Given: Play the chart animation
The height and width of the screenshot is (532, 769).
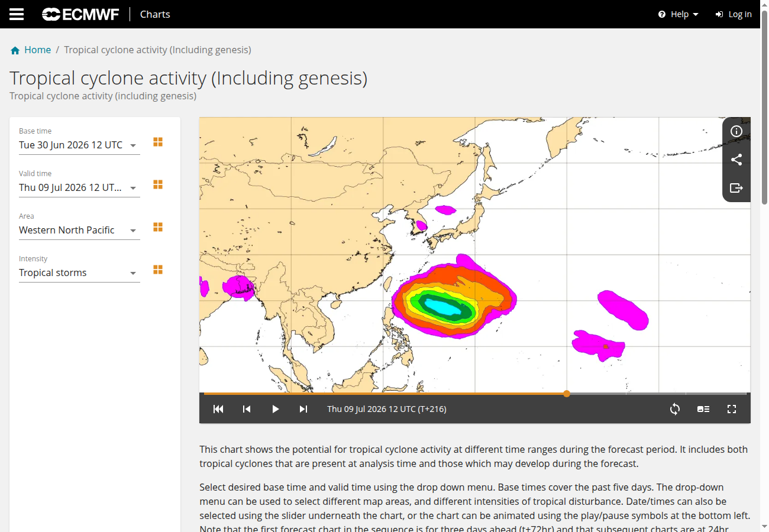Looking at the screenshot, I should [x=275, y=409].
